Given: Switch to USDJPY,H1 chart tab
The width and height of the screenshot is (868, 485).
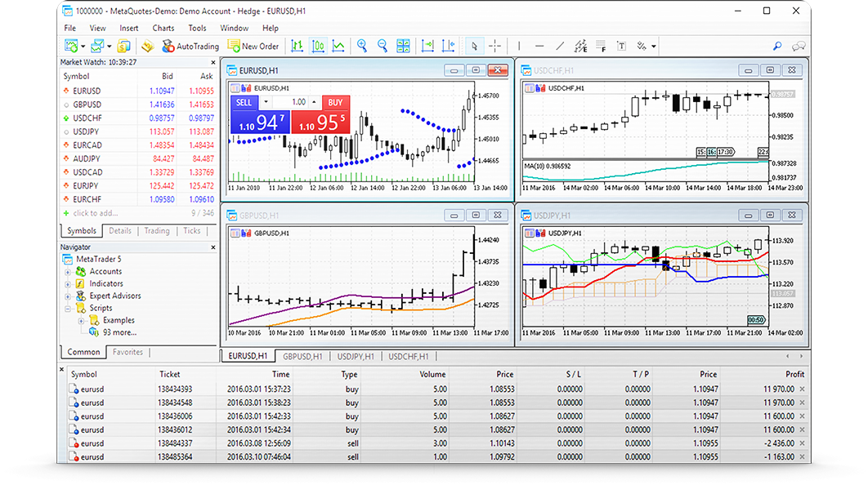Looking at the screenshot, I should (356, 357).
